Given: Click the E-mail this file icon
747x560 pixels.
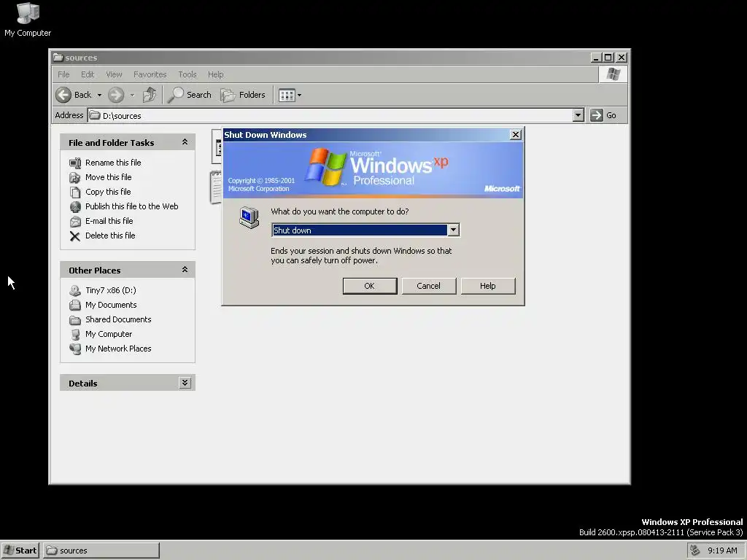Looking at the screenshot, I should 75,222.
